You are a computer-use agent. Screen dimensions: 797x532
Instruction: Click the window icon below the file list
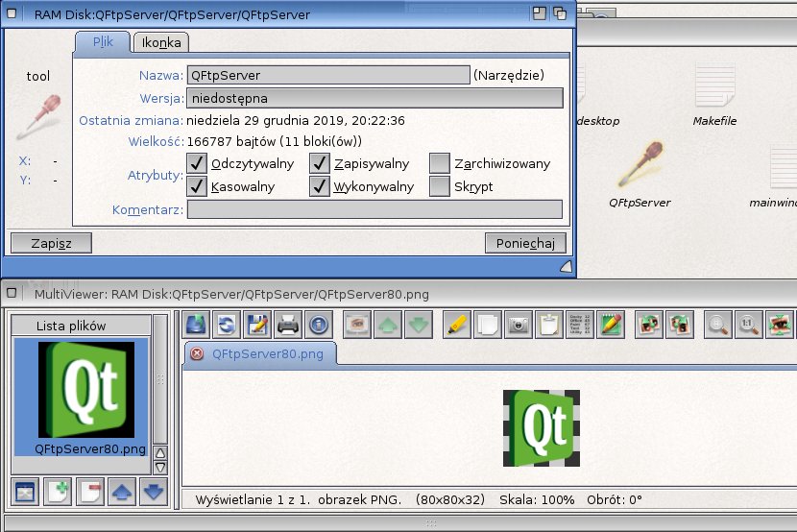click(x=25, y=492)
